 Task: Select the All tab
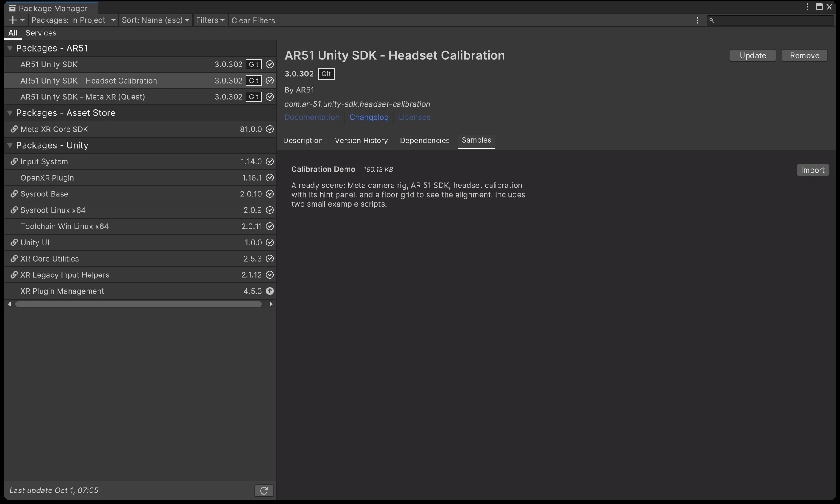13,33
